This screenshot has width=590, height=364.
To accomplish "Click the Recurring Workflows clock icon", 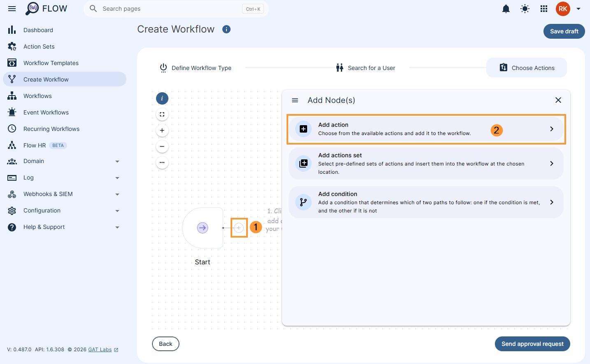I will 12,128.
